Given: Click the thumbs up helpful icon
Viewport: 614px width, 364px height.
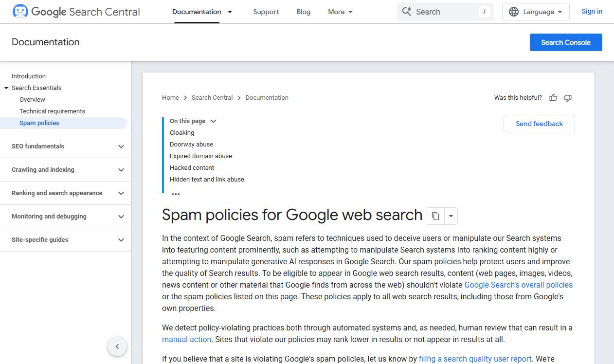Looking at the screenshot, I should tap(553, 98).
